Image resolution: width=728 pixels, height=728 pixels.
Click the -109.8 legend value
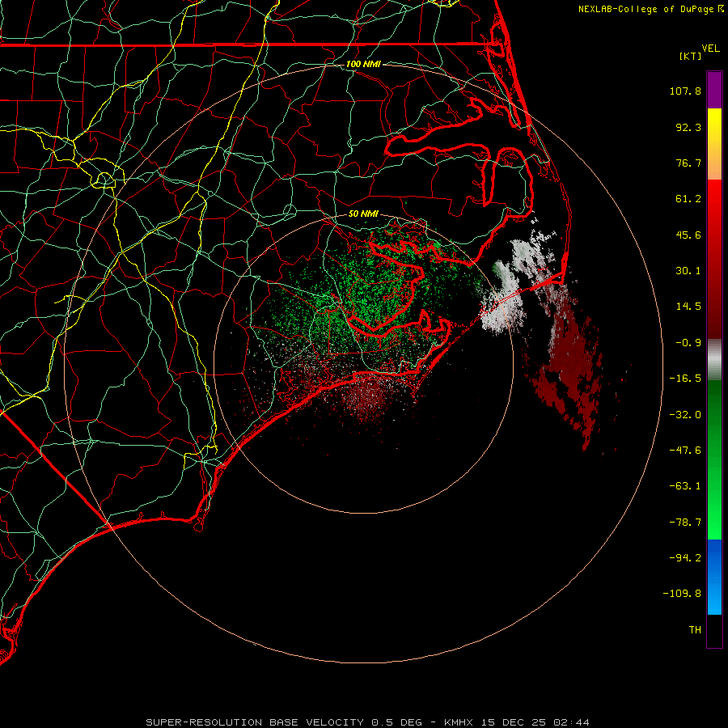point(682,594)
